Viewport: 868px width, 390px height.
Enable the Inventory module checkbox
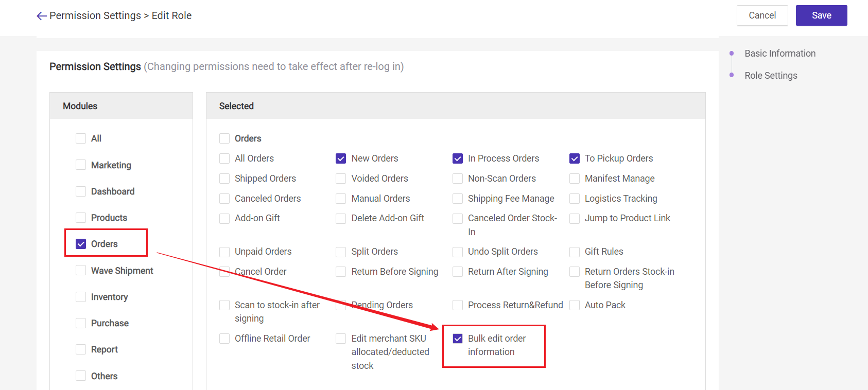81,297
